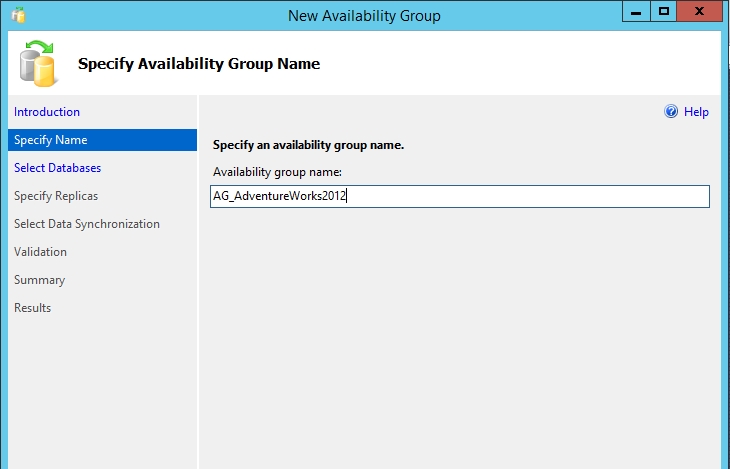
Task: Click the Specify Replicas step
Action: [56, 196]
